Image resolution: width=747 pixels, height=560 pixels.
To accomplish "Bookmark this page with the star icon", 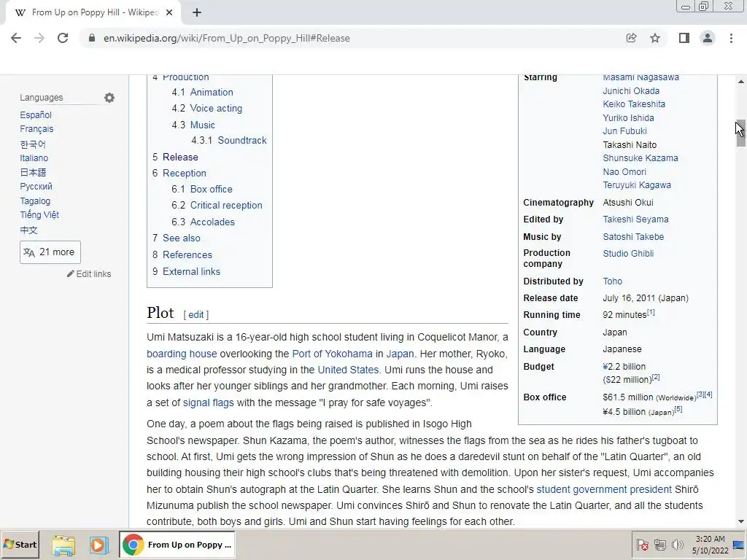I will click(x=655, y=38).
